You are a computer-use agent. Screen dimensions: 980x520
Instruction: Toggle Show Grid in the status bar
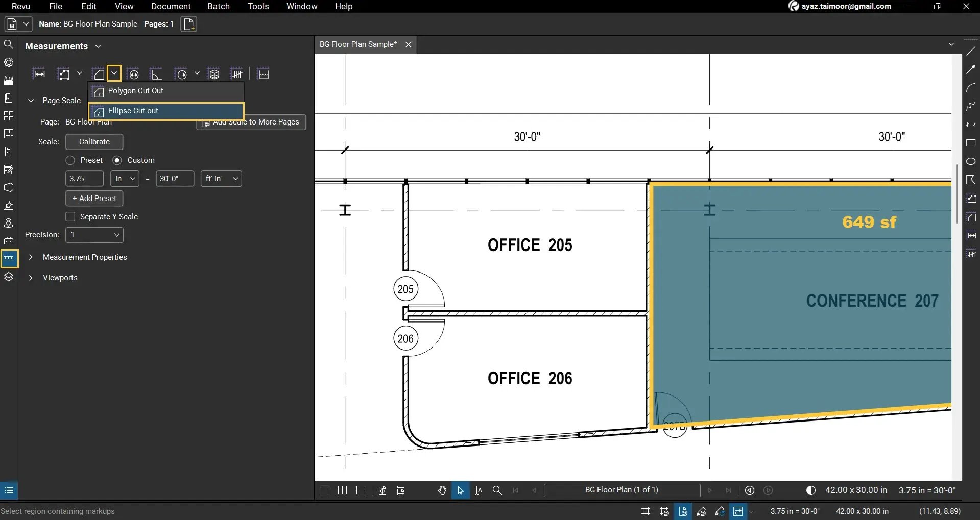[646, 511]
